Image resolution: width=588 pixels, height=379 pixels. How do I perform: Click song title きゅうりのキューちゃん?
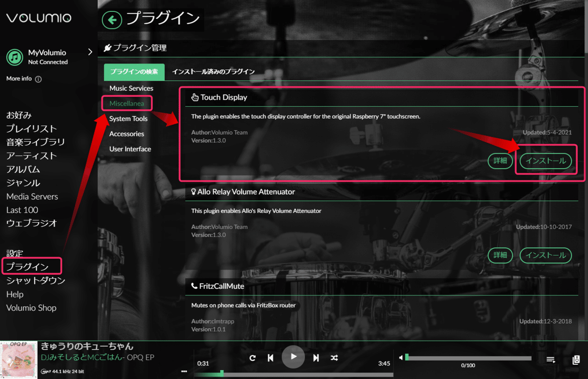[87, 346]
